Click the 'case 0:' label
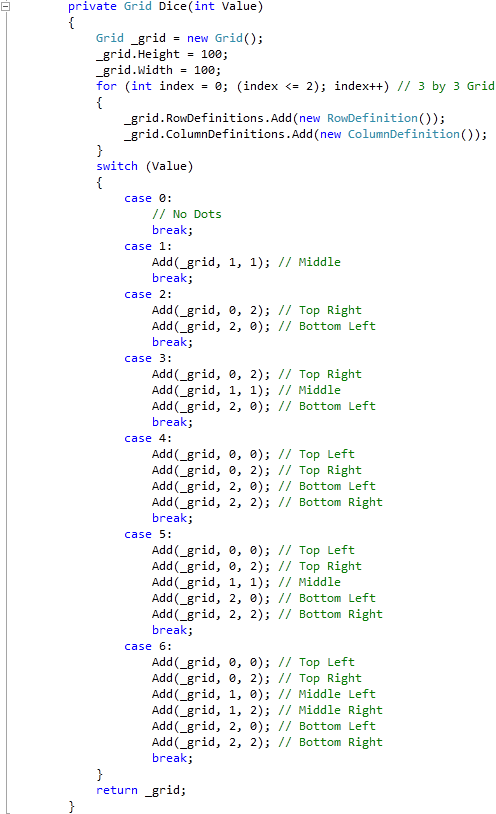This screenshot has width=496, height=814. click(x=148, y=198)
